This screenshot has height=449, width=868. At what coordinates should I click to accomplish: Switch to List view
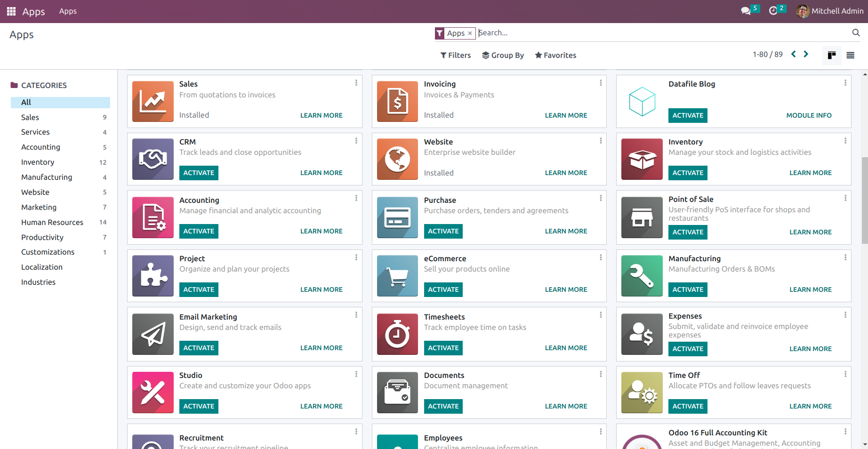850,55
